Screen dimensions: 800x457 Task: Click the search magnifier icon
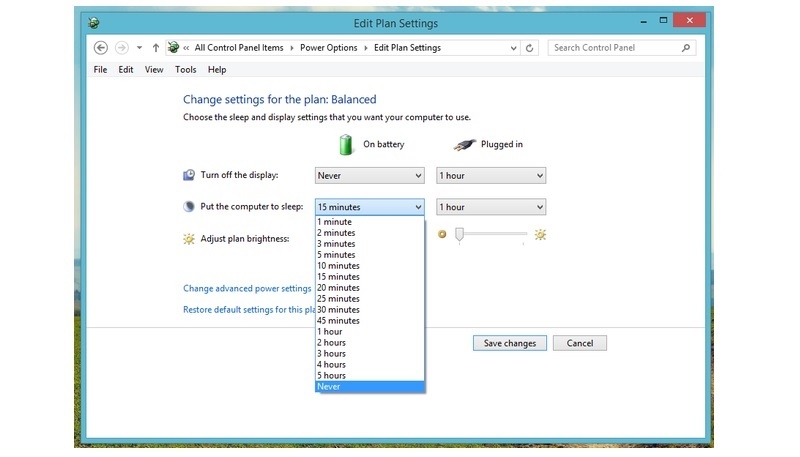[x=686, y=47]
